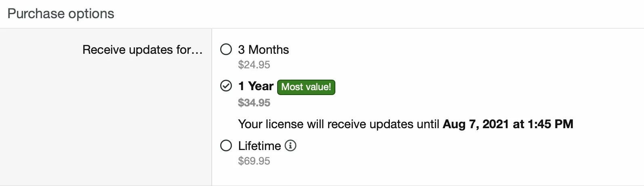Click the Purchase options heading

pos(61,14)
